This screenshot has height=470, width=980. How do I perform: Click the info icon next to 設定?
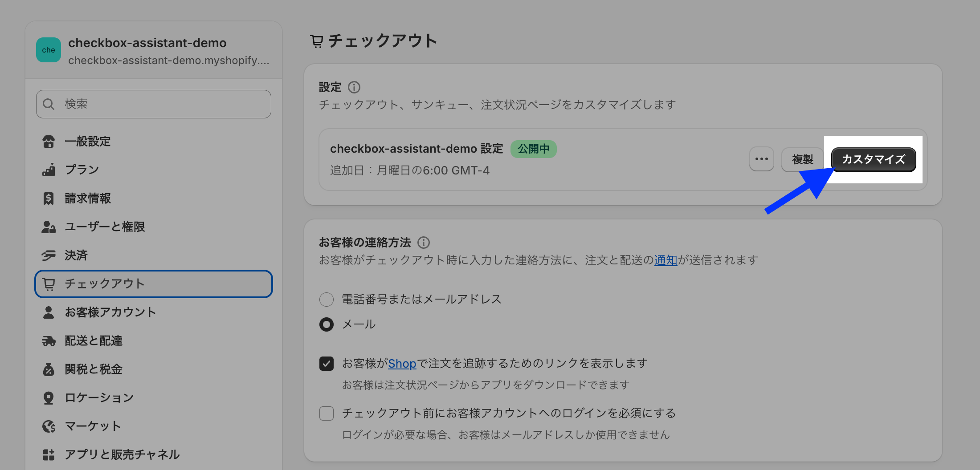pos(354,87)
